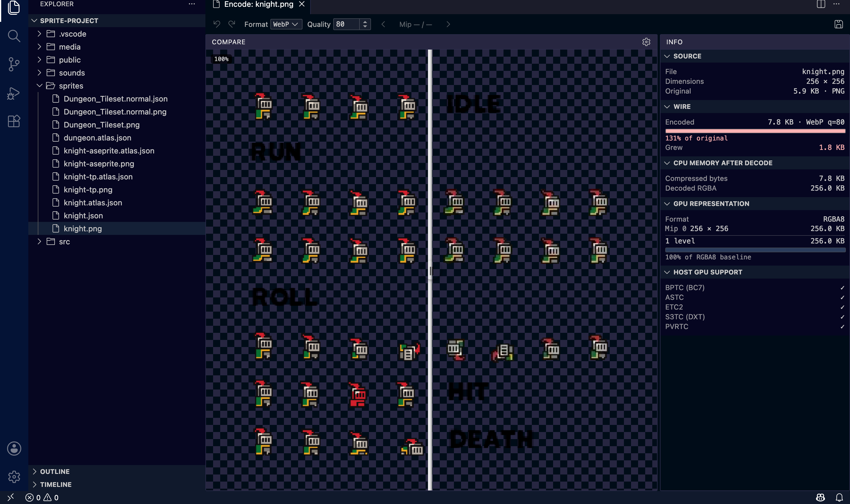850x504 pixels.
Task: Open Dungeon_Tileset.normal.png file
Action: (x=117, y=112)
